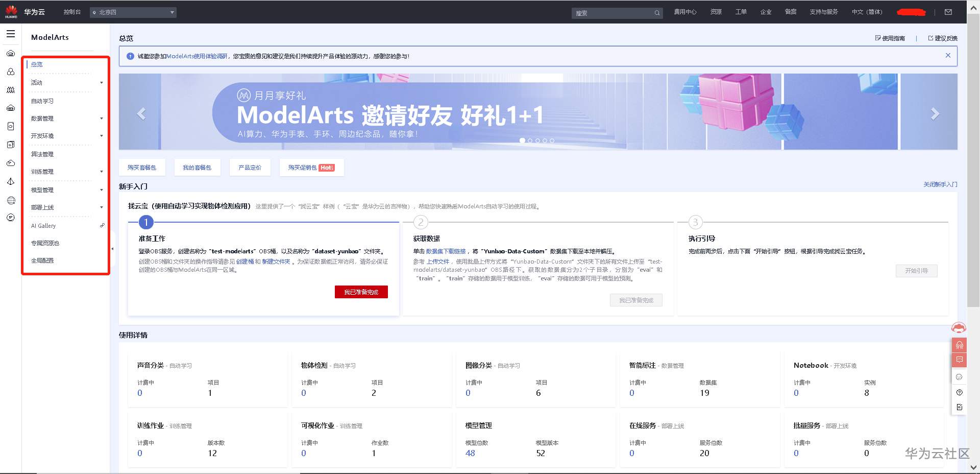The height and width of the screenshot is (474, 980).
Task: Click the help question-mark icon on right edge
Action: pyautogui.click(x=960, y=392)
